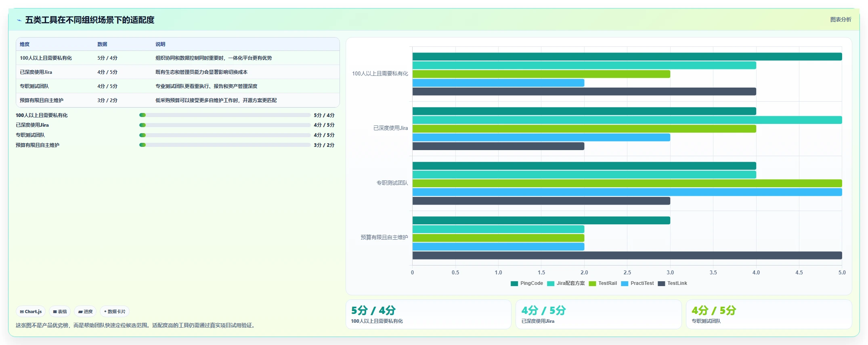Click PingCode bar in 预算有限且自主维护 group
868x345 pixels.
tap(541, 220)
